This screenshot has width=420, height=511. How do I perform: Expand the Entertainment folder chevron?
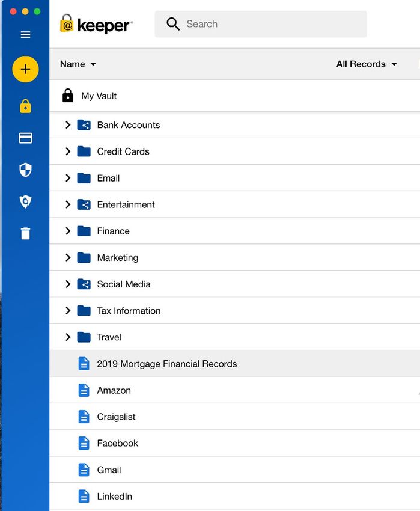[x=68, y=204]
